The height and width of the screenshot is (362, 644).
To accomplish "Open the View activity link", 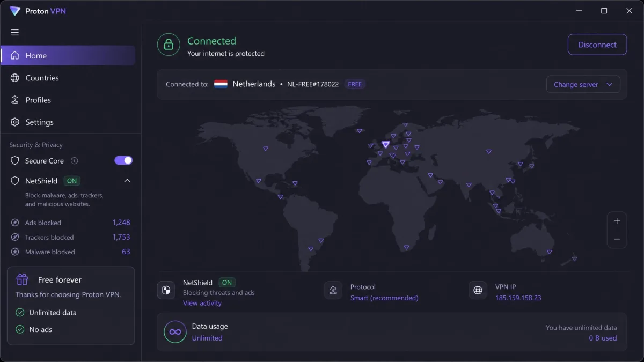I will pyautogui.click(x=202, y=303).
